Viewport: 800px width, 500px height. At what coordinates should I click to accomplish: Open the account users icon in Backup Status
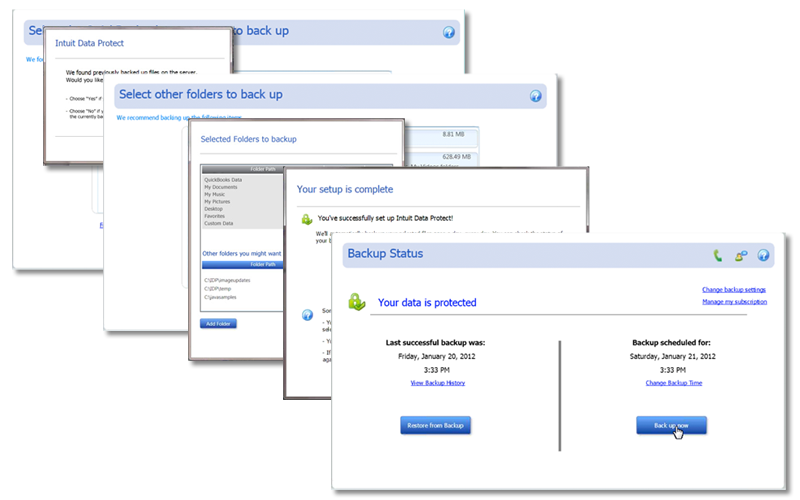(740, 255)
